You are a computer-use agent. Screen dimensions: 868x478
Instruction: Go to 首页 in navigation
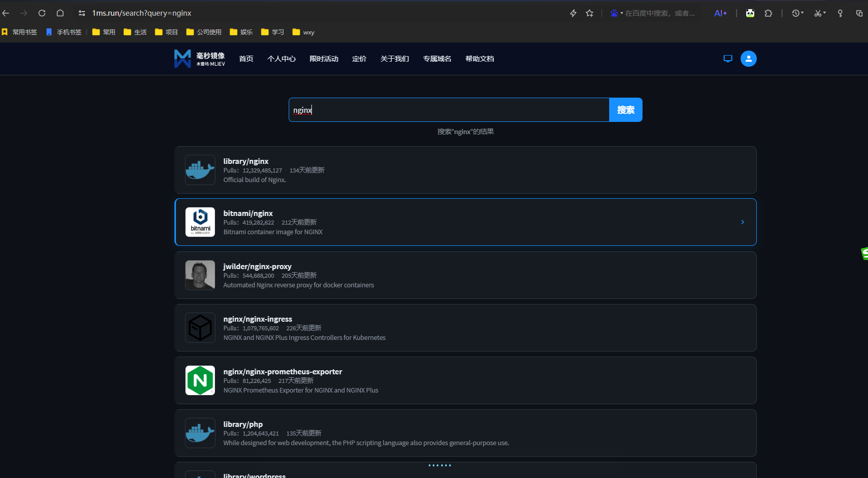pyautogui.click(x=246, y=59)
